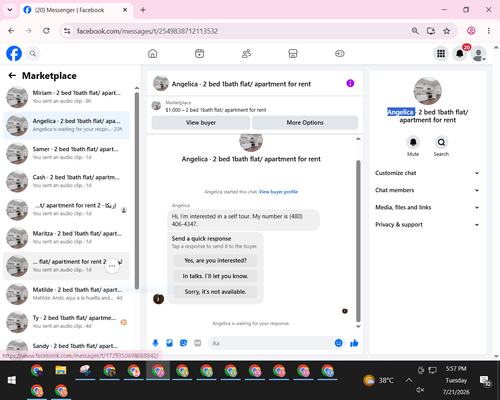This screenshot has height=400, width=500.
Task: Switch to the Messenger Facebook browser tab
Action: (76, 10)
